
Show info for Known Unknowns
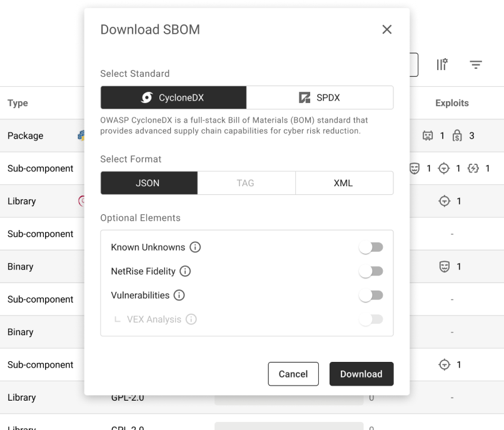pyautogui.click(x=195, y=247)
